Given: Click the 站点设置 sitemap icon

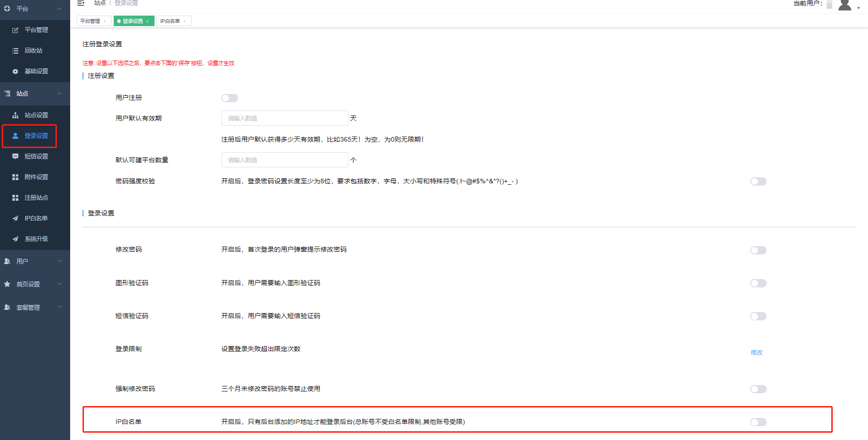Looking at the screenshot, I should point(15,115).
